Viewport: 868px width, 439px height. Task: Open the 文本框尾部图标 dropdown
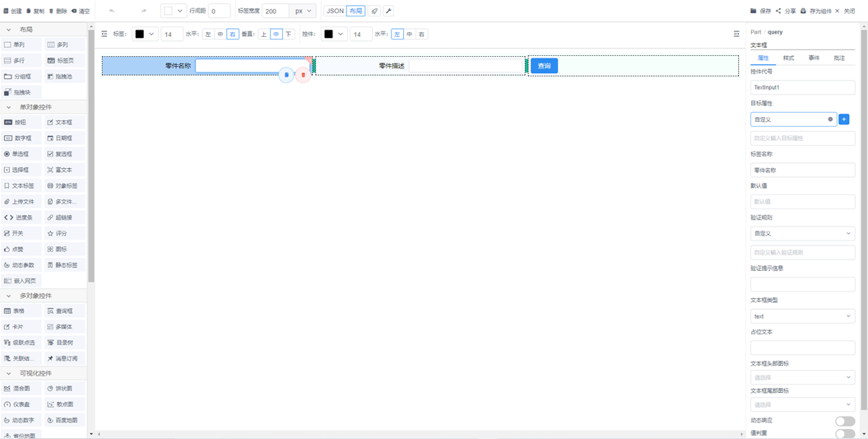pos(803,404)
